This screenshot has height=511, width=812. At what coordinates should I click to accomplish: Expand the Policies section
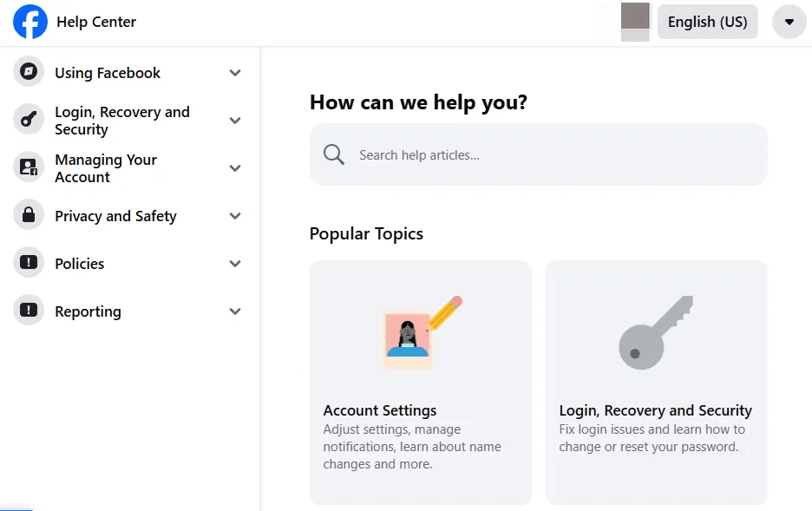tap(234, 263)
